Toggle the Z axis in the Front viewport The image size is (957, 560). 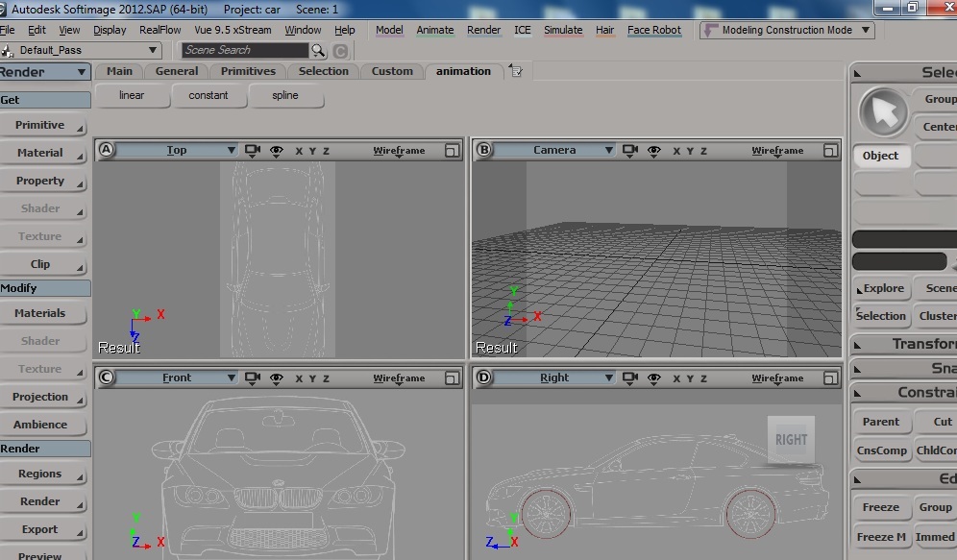326,378
